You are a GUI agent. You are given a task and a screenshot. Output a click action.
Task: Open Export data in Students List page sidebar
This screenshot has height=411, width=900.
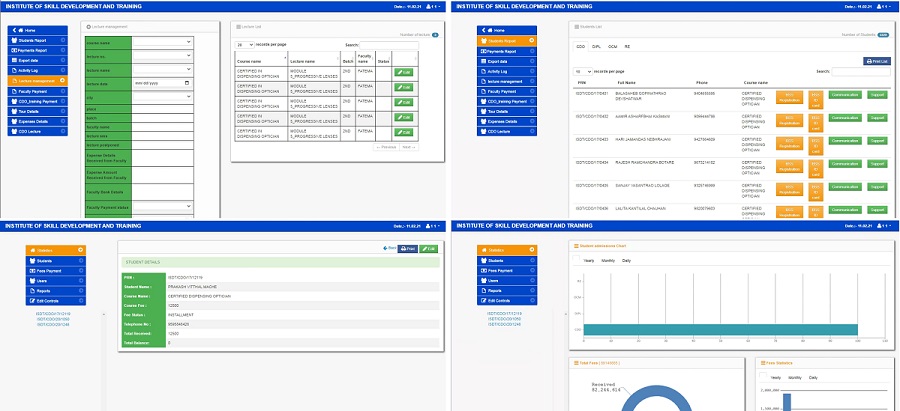[507, 61]
